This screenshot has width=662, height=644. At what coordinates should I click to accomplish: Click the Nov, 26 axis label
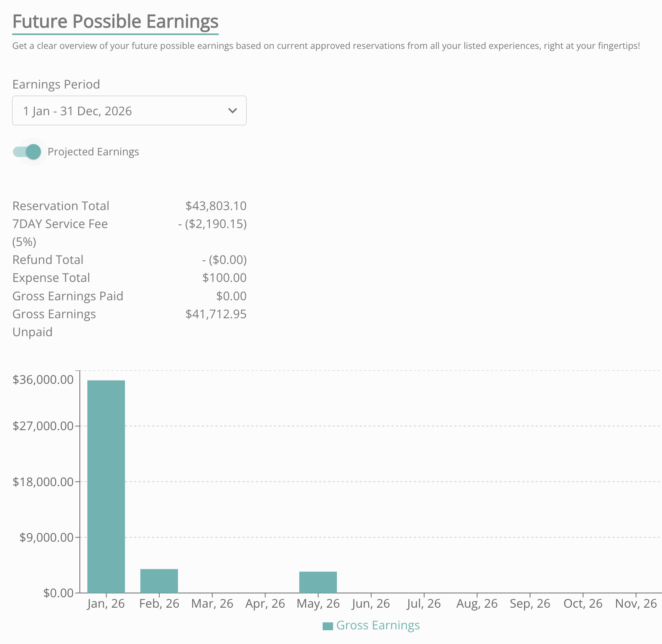(x=636, y=603)
